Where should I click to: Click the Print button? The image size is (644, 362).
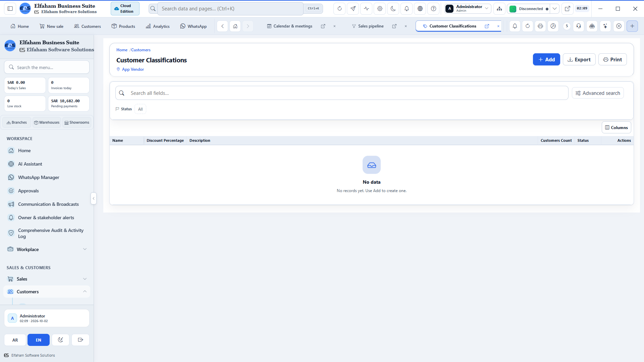pyautogui.click(x=612, y=60)
